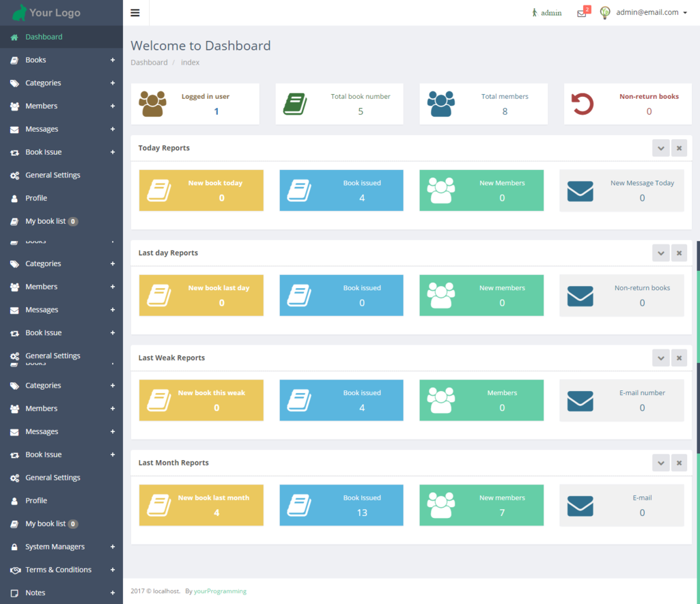Click the yellow New book today tile

[201, 190]
